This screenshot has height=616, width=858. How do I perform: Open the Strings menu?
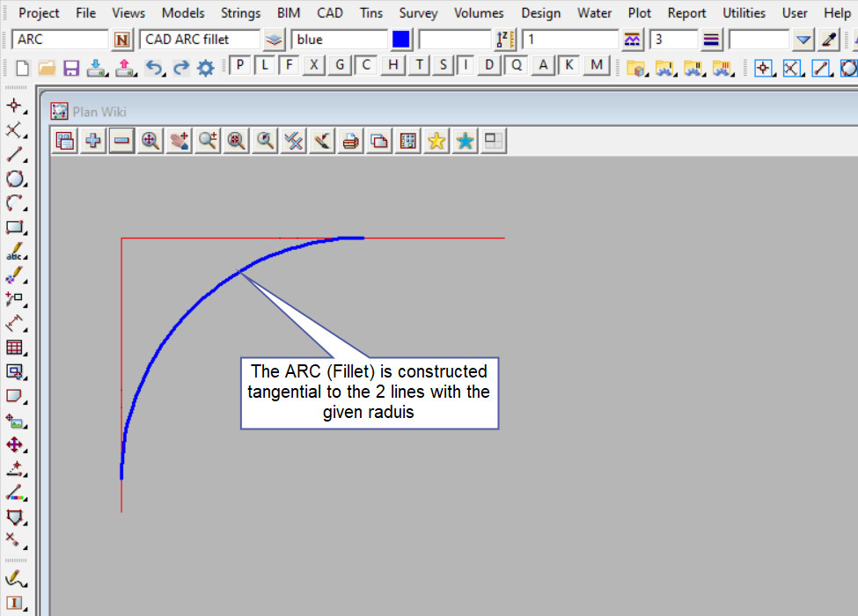[x=240, y=13]
